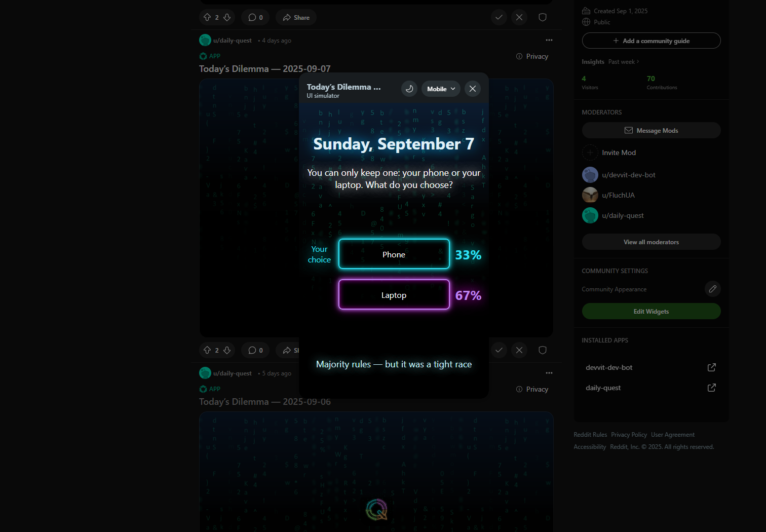Click View all moderators
Screen dimensions: 766x532
(651, 242)
